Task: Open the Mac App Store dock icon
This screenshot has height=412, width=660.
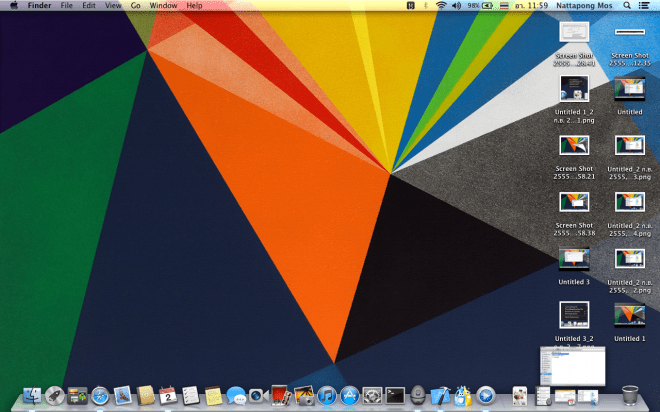Action: [349, 397]
